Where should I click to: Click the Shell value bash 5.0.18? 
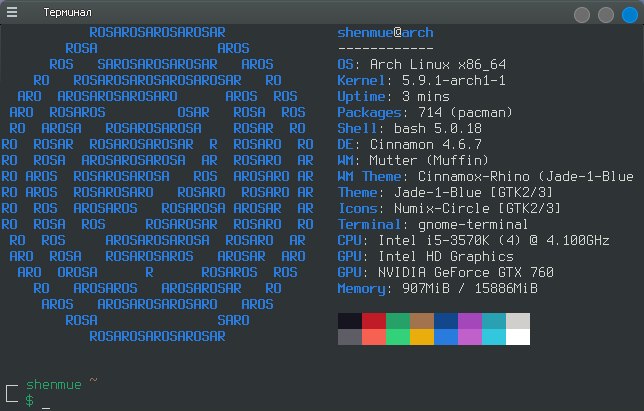click(x=437, y=129)
